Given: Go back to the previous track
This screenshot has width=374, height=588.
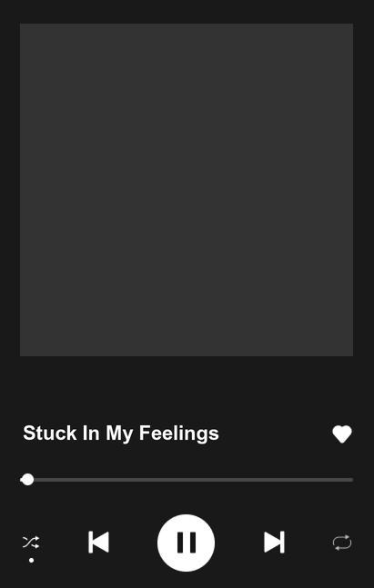Looking at the screenshot, I should click(x=99, y=543).
